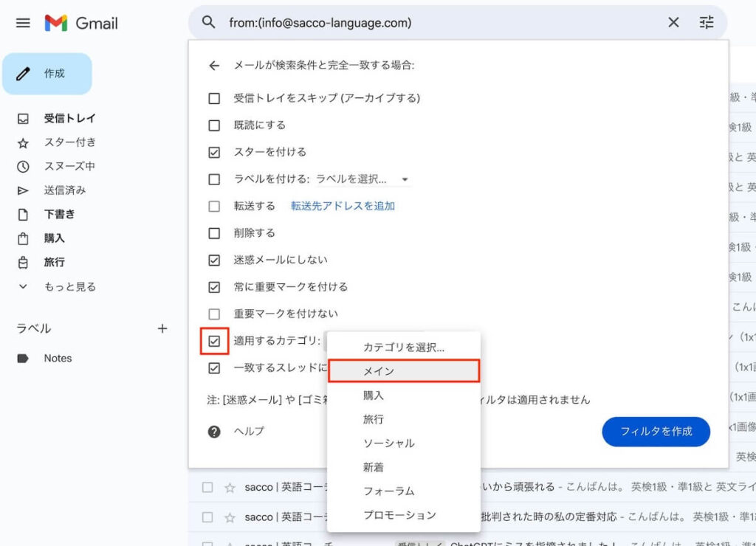756x546 pixels.
Task: Open the ヘルプ question mark icon
Action: [x=214, y=431]
